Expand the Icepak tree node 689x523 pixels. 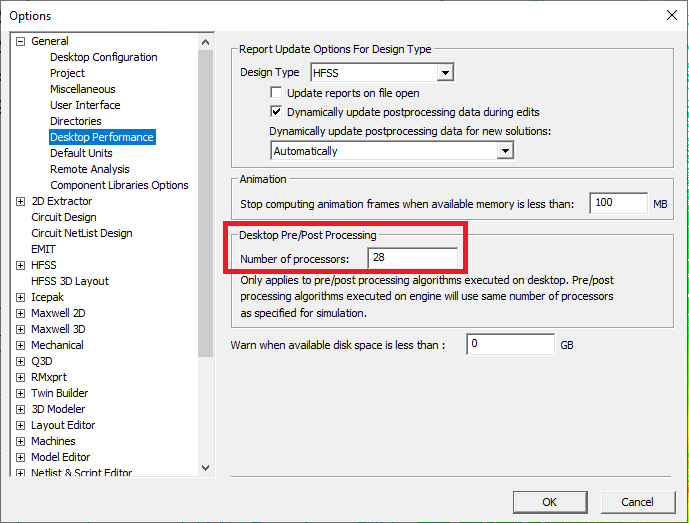click(20, 298)
